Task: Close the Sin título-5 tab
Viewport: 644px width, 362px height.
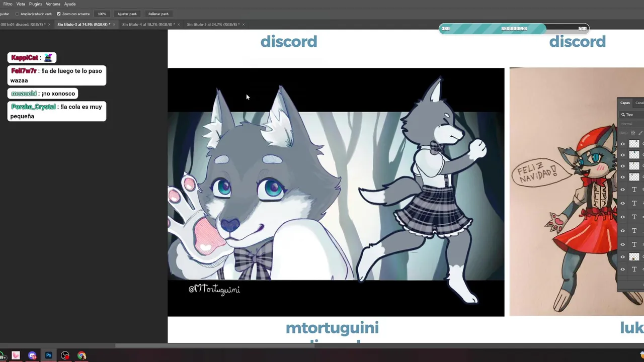Action: 244,24
